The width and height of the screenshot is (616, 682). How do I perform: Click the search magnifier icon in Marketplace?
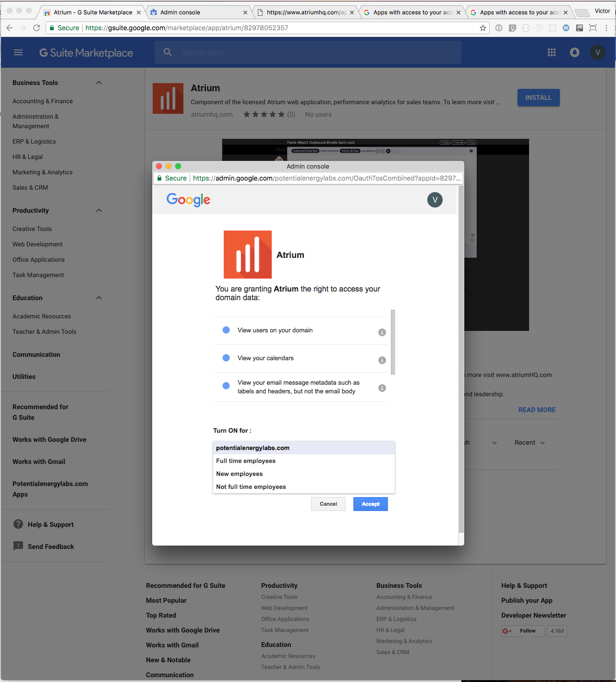[168, 52]
